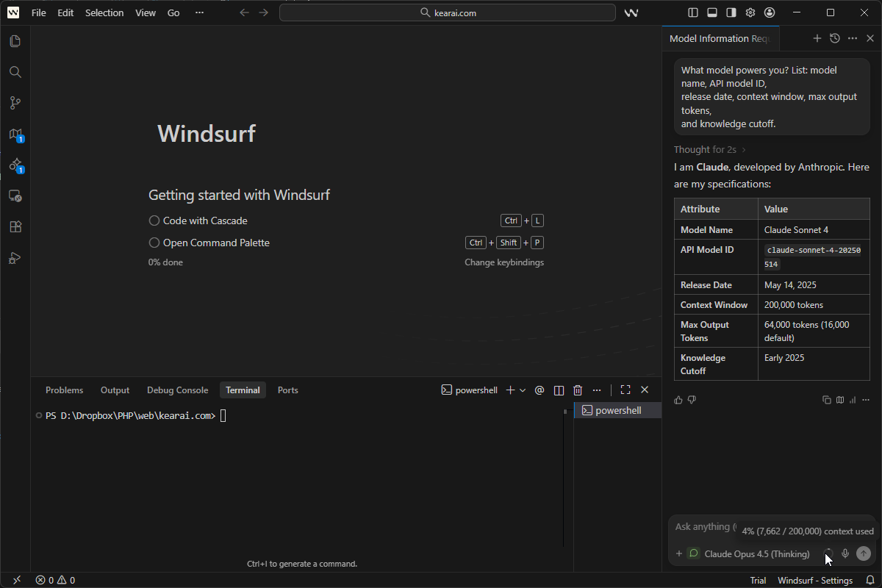
Task: Open the Codemaps icon with the badge
Action: 15,135
